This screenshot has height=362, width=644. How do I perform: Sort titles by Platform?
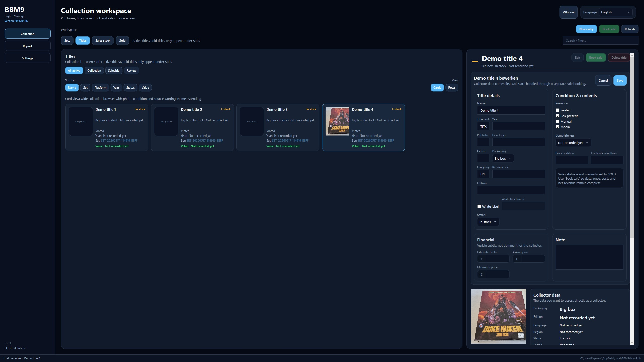click(x=100, y=88)
